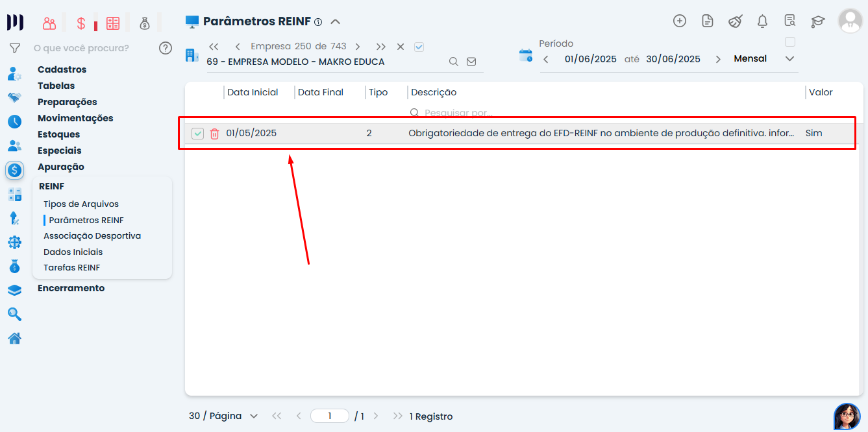Viewport: 868px width, 432px height.
Task: Click the Pesquisar por search field
Action: click(x=604, y=113)
